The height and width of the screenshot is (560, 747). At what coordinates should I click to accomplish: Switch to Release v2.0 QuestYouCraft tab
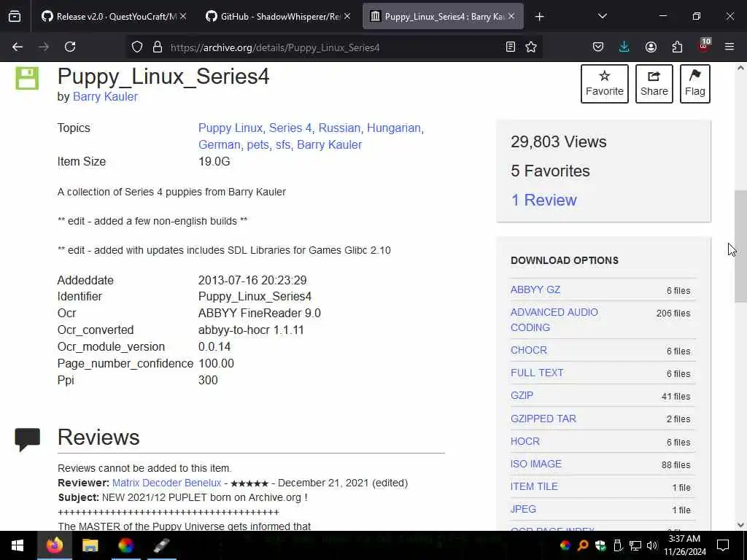coord(114,17)
